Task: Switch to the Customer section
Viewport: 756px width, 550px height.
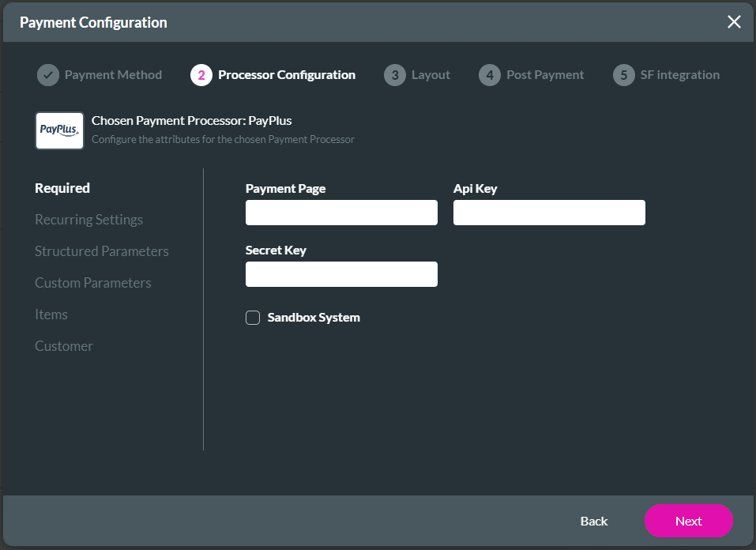Action: pos(64,346)
